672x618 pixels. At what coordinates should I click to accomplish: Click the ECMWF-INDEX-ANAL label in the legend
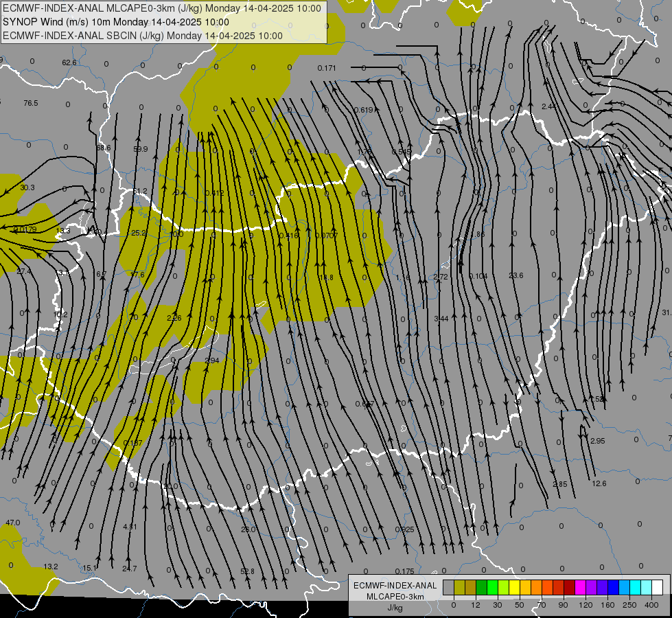click(x=395, y=586)
